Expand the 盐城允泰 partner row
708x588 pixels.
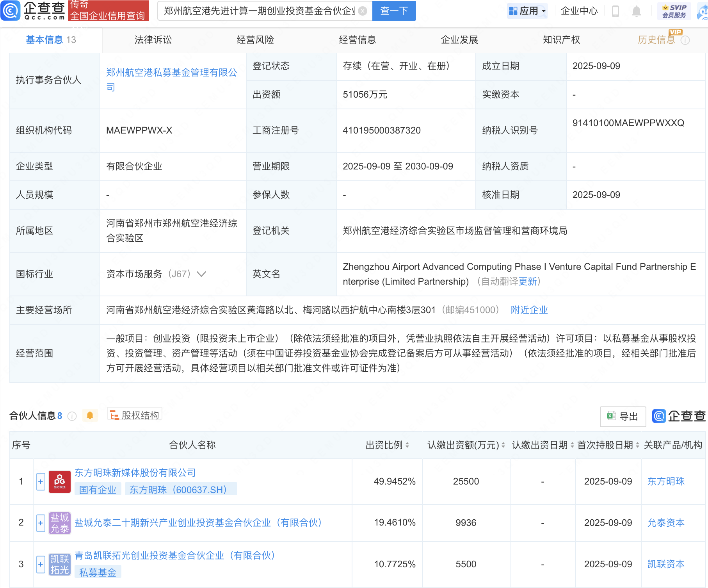(41, 523)
